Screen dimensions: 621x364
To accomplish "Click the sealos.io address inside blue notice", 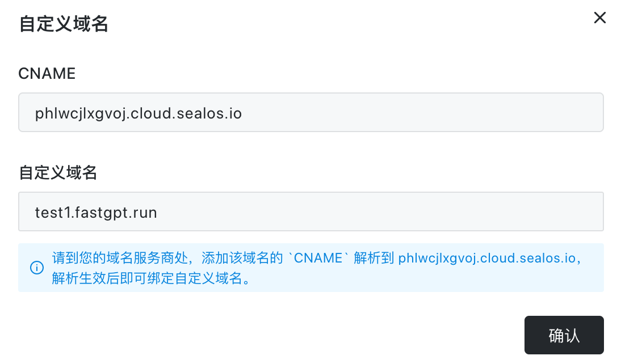I will (486, 258).
